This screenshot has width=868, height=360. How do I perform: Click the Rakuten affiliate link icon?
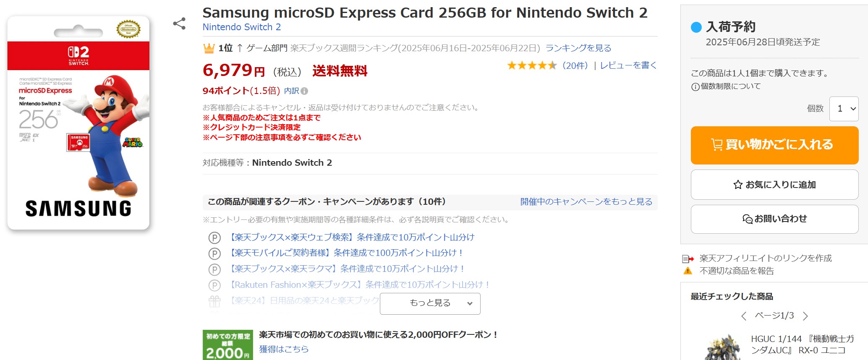tap(688, 258)
